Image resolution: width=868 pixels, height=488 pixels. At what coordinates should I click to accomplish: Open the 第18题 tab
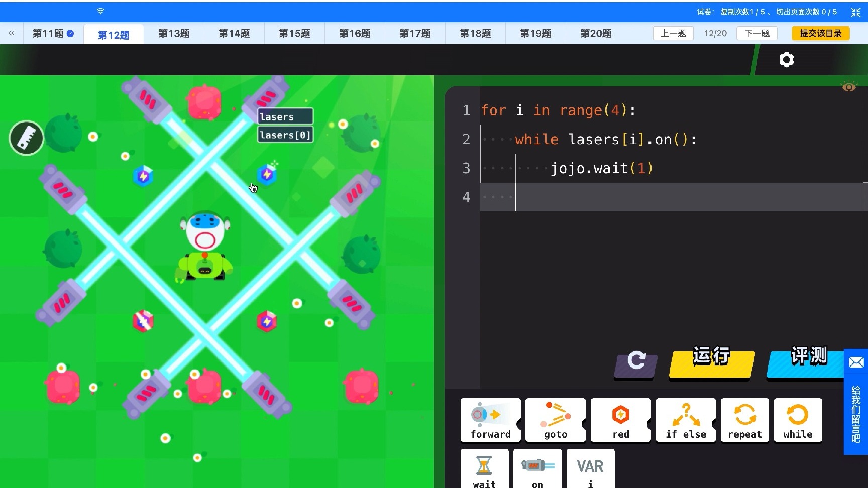475,34
